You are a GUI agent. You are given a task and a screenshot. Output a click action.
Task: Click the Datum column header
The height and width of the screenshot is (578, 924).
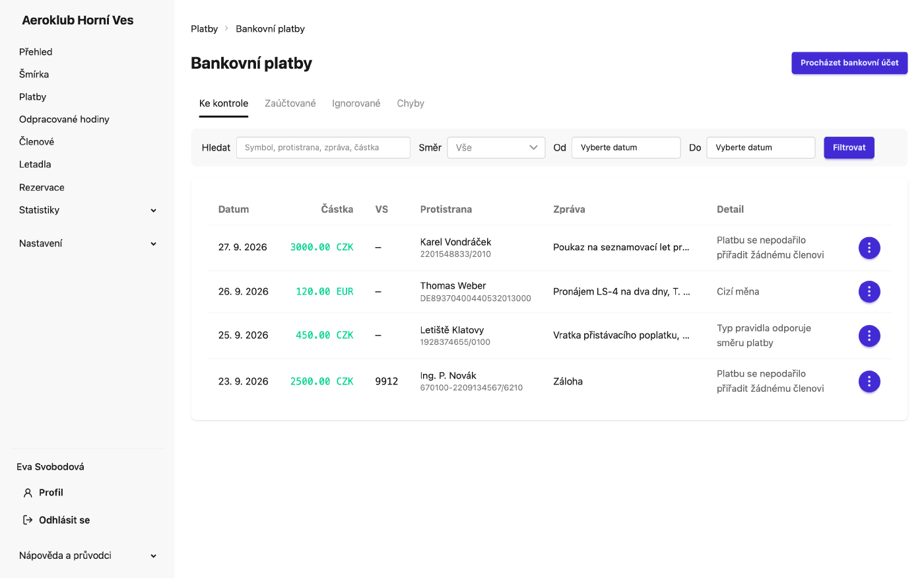[x=234, y=209]
